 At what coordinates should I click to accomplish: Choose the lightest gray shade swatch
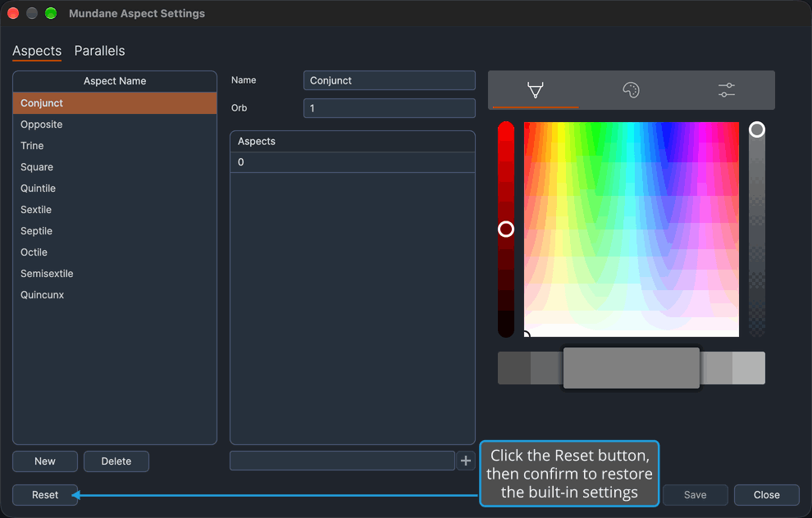coord(749,368)
